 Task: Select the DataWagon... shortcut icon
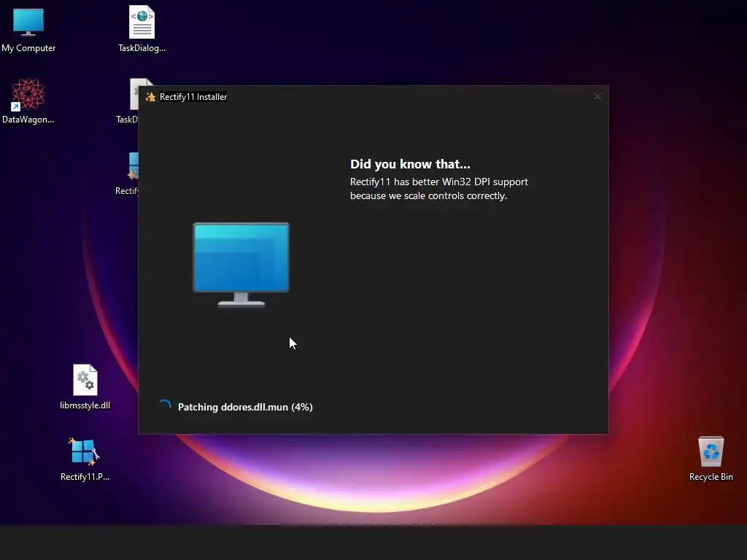[x=28, y=94]
